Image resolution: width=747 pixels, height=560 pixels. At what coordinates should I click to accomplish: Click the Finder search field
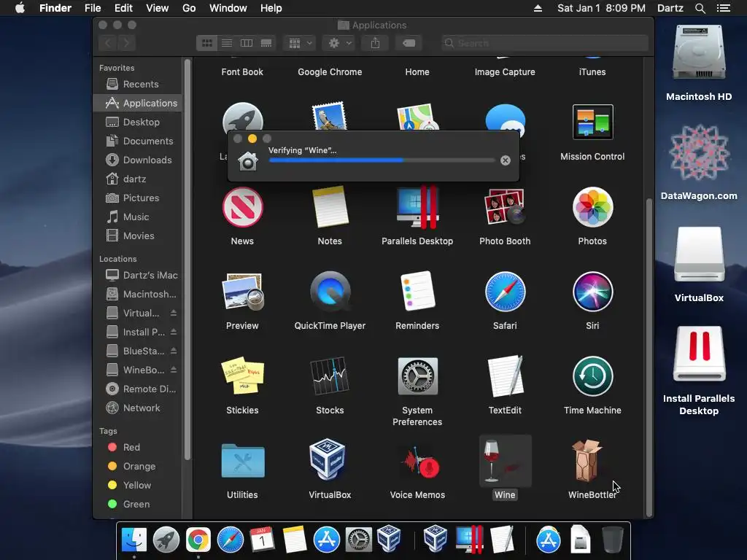coord(544,43)
